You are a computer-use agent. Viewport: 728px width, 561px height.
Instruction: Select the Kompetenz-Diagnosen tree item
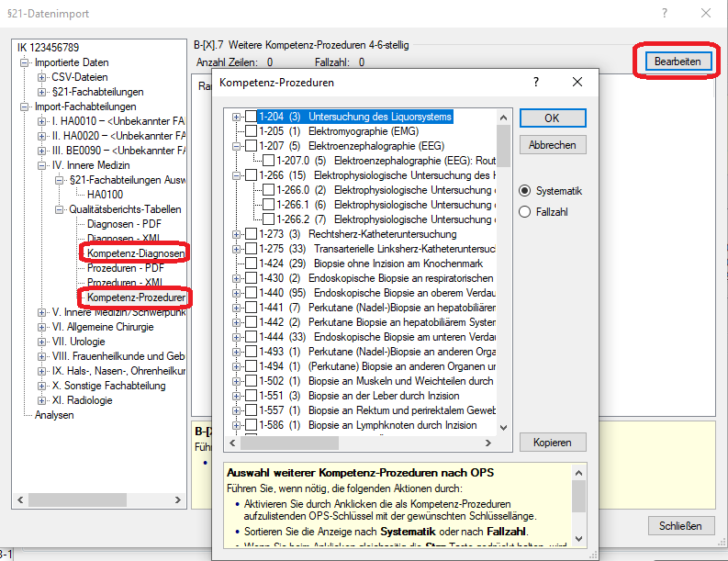(136, 253)
